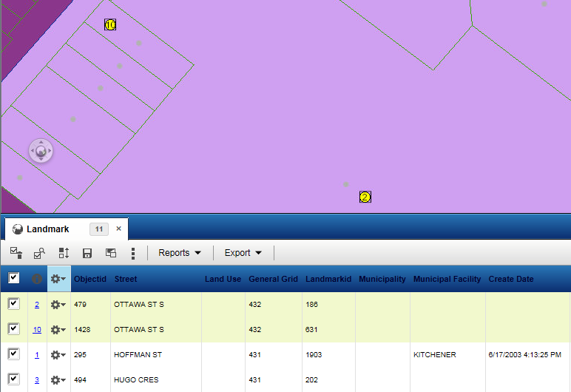Click the map navigation pan control
571x392 pixels.
41,151
